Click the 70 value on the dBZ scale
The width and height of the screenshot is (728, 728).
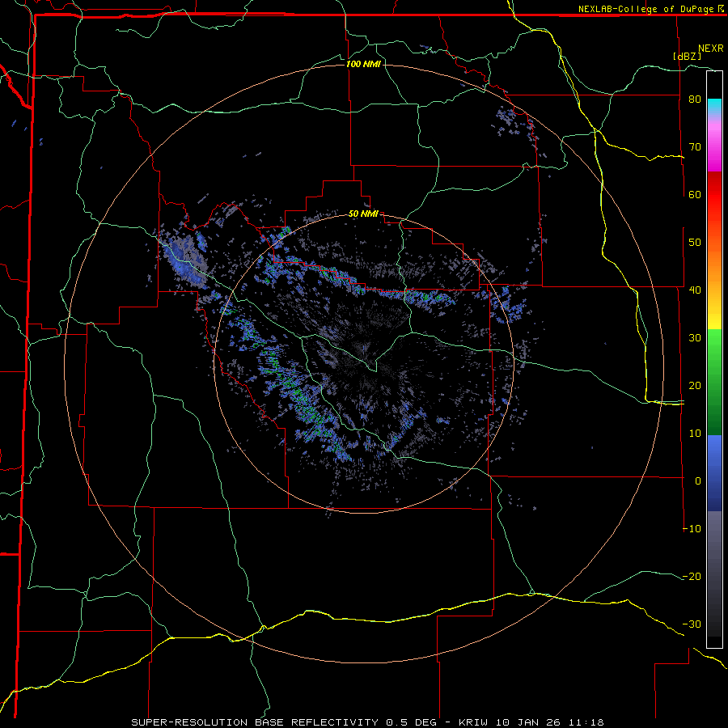click(695, 147)
